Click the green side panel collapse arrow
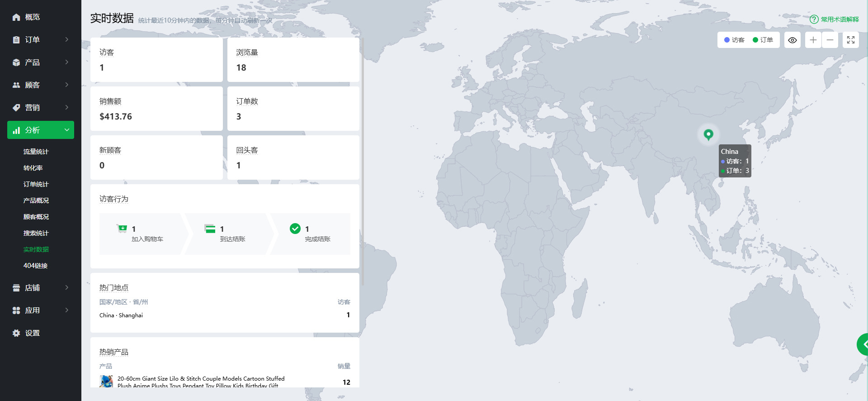Image resolution: width=868 pixels, height=401 pixels. point(864,344)
